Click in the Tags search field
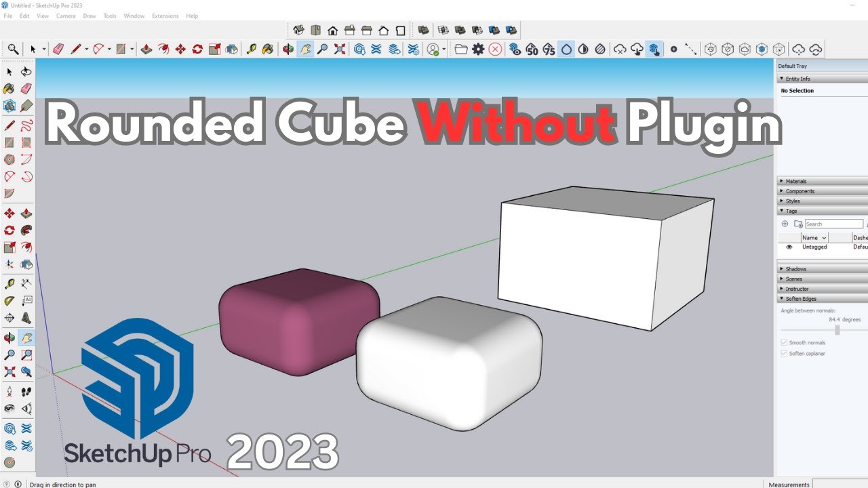The width and height of the screenshot is (868, 488). (x=834, y=224)
